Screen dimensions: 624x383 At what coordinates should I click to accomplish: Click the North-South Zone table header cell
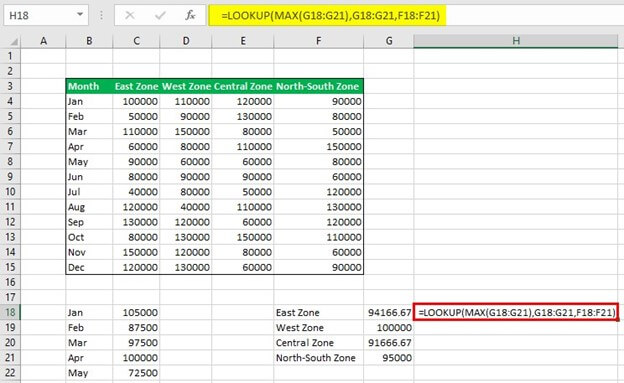[x=318, y=86]
